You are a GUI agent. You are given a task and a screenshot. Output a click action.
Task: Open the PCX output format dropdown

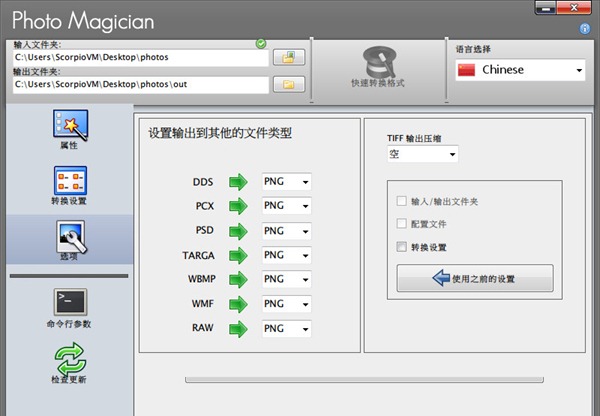pyautogui.click(x=287, y=206)
